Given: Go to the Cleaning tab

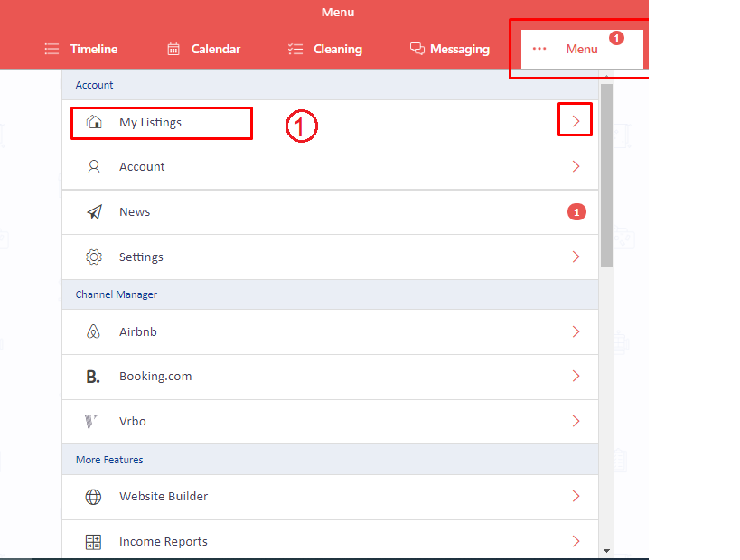Looking at the screenshot, I should pyautogui.click(x=325, y=49).
